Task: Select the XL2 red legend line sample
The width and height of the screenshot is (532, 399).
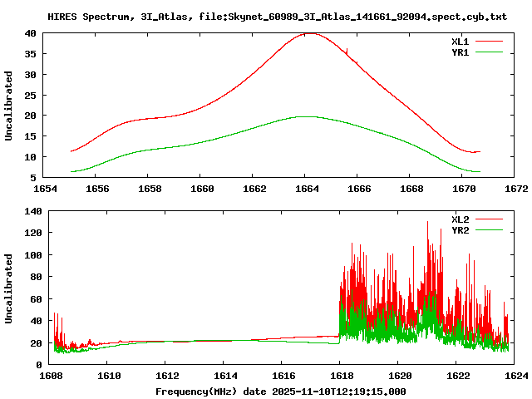Action: point(490,219)
